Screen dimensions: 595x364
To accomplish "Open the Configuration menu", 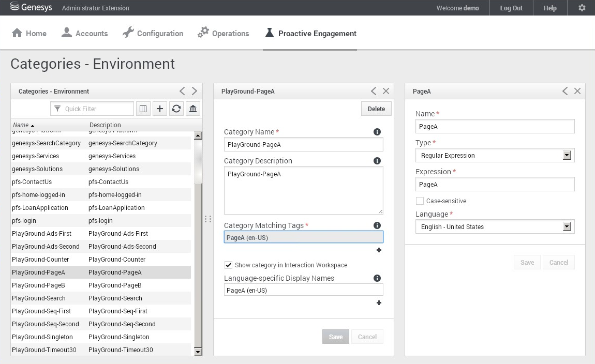I will pyautogui.click(x=153, y=34).
